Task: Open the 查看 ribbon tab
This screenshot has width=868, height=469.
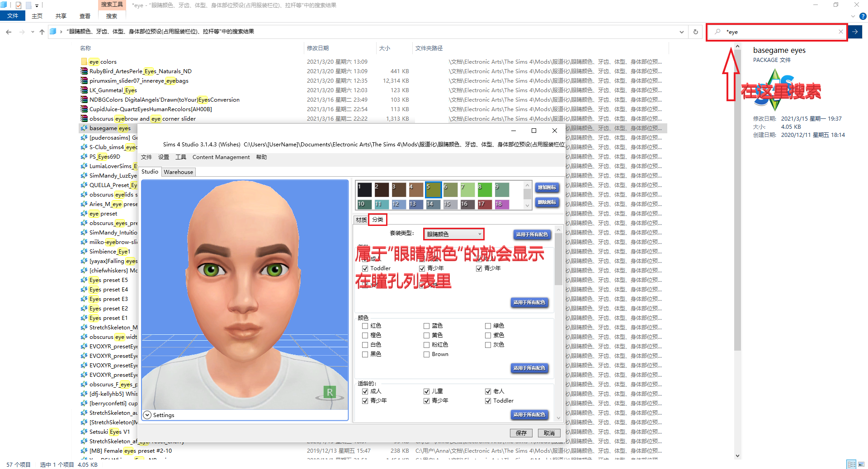Action: 85,16
